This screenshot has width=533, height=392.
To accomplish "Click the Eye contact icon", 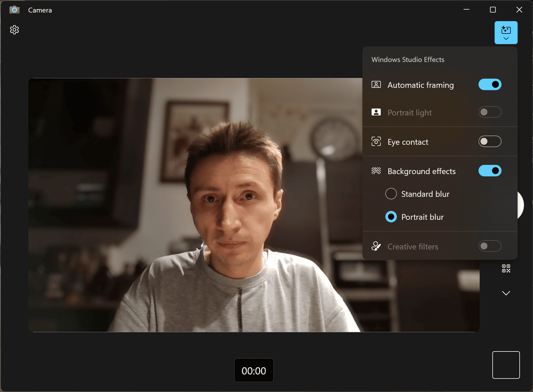I will click(376, 142).
